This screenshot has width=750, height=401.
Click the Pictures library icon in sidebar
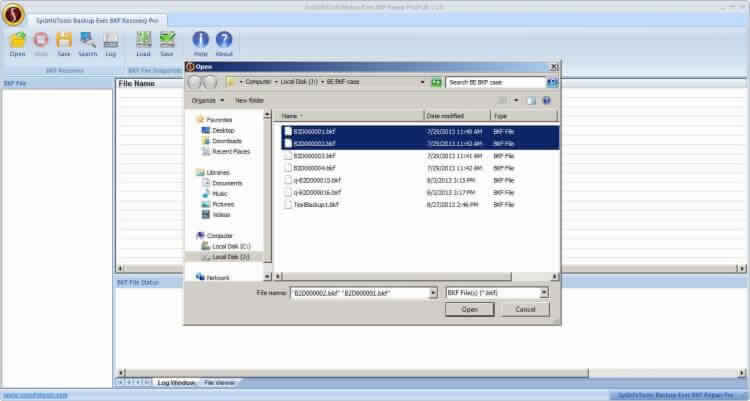[206, 204]
